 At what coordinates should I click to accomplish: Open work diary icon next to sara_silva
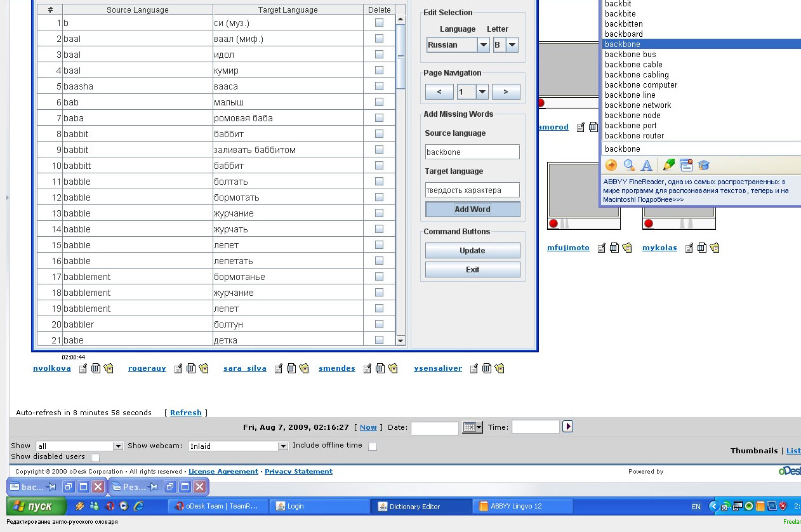291,368
